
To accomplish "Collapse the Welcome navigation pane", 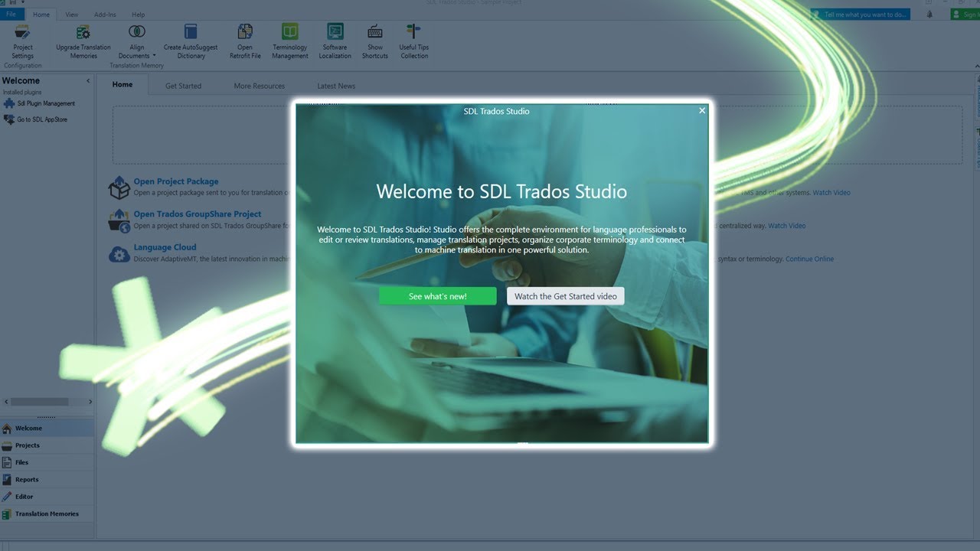I will (x=88, y=80).
